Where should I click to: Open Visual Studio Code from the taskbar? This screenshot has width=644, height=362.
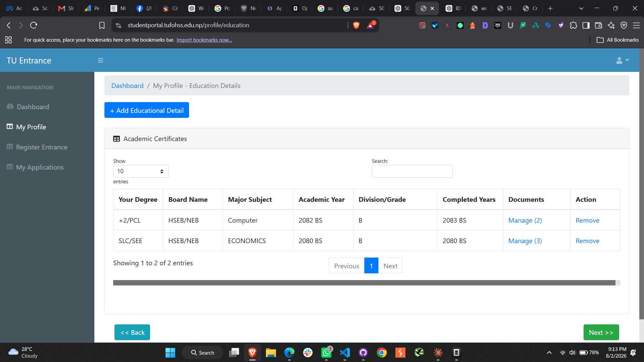(x=345, y=353)
